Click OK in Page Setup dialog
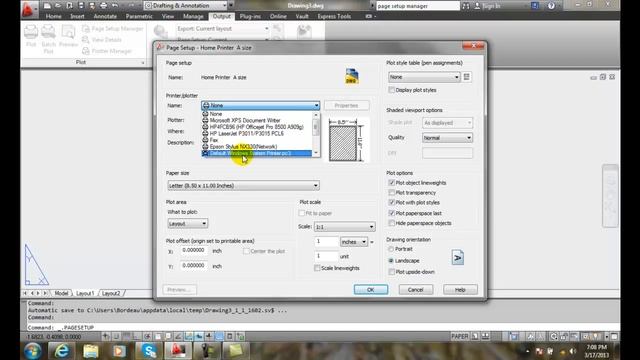This screenshot has width=640, height=360. (371, 290)
